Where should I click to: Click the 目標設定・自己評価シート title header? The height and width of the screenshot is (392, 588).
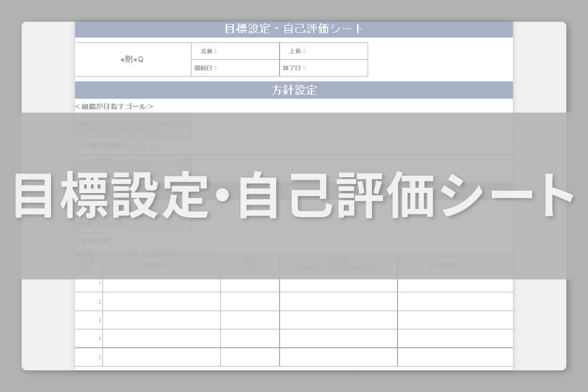[x=294, y=28]
